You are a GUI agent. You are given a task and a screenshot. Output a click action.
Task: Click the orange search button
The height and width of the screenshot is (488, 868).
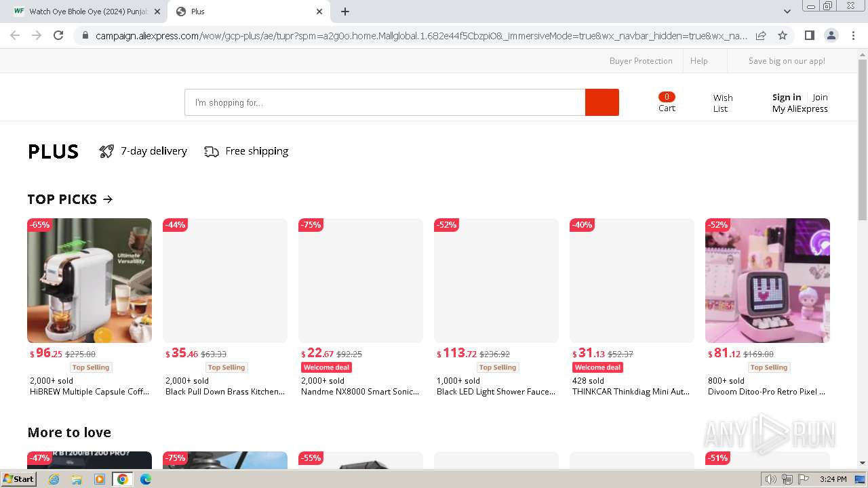602,102
